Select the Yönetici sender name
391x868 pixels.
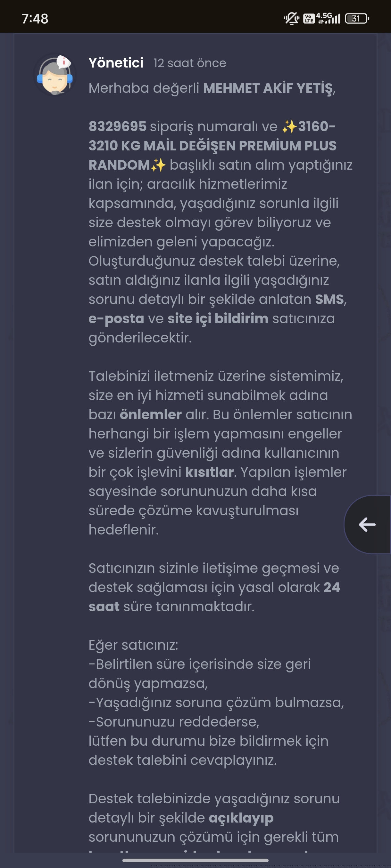(116, 63)
